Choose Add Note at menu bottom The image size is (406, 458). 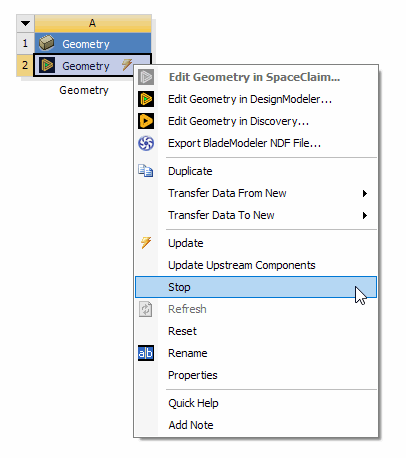click(256, 425)
